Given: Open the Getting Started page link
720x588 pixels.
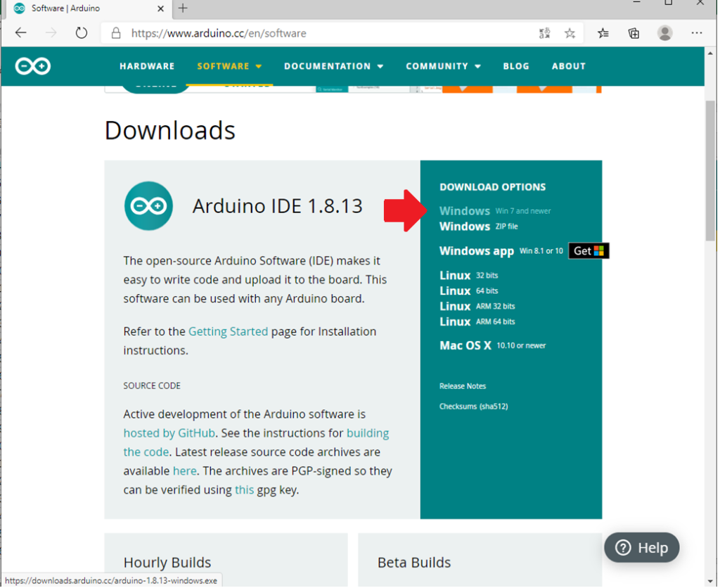Looking at the screenshot, I should click(229, 331).
